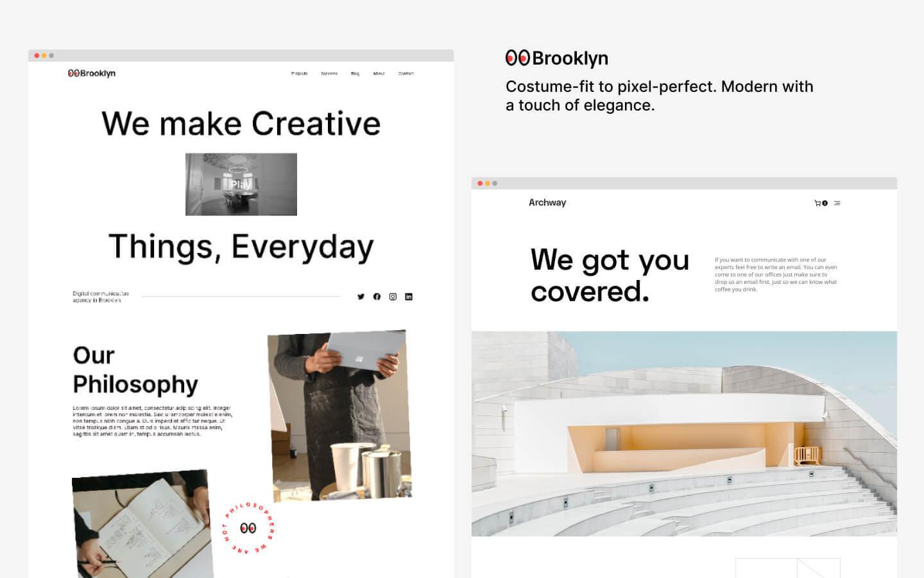Click the Archway site logo
Screen dimensions: 924x578
pos(547,202)
